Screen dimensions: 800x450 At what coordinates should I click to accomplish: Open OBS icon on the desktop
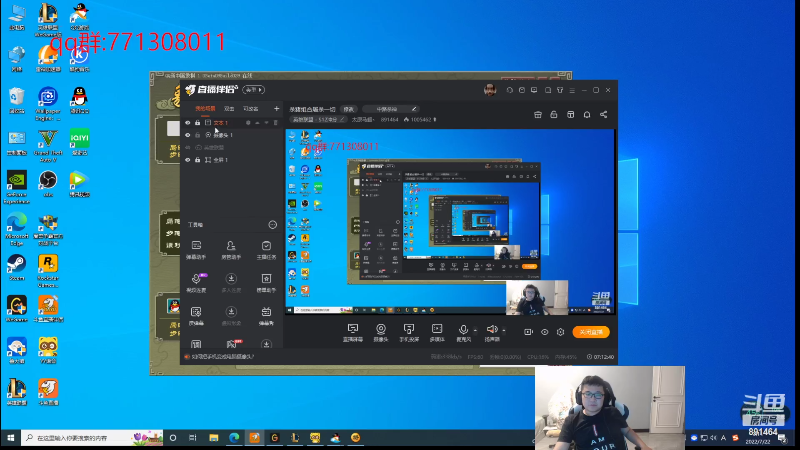pyautogui.click(x=48, y=184)
